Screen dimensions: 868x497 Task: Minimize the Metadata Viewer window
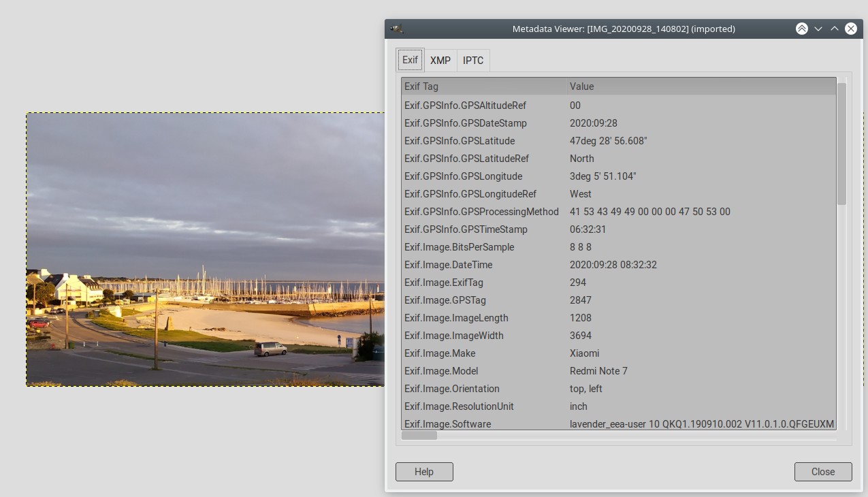click(x=818, y=29)
